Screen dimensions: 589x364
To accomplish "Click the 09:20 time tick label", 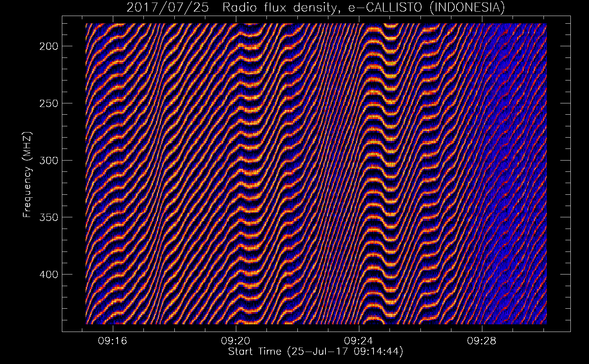I will [236, 341].
